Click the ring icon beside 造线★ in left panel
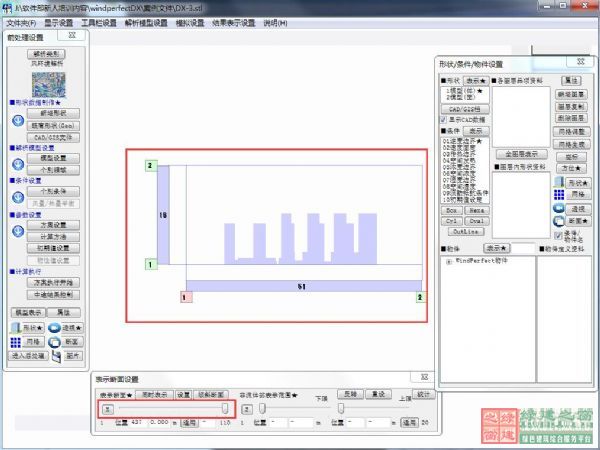600x450 pixels. 52,327
